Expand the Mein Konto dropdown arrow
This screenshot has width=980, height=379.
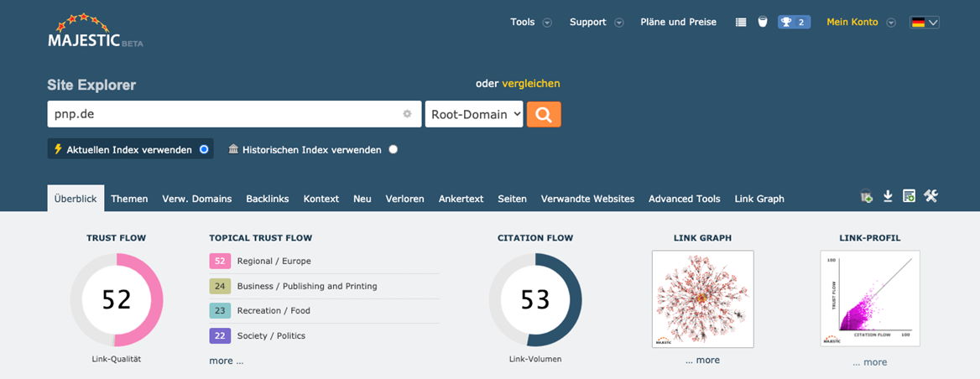[891, 23]
